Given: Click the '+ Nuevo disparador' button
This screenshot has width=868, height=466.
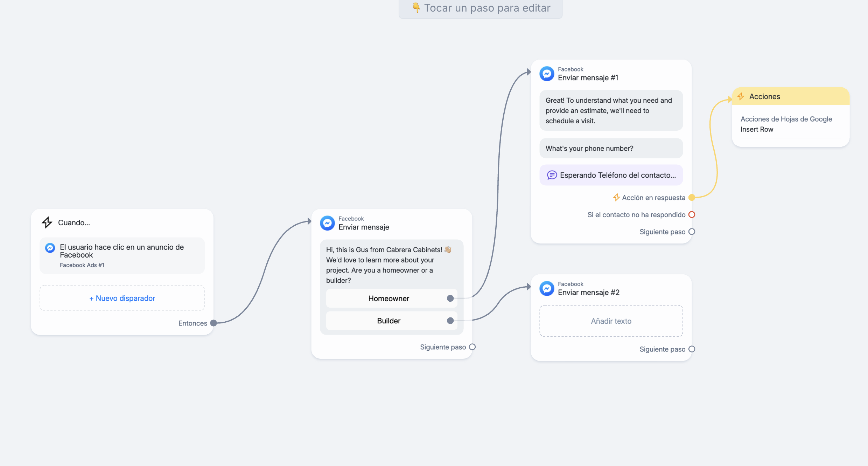Looking at the screenshot, I should tap(122, 298).
